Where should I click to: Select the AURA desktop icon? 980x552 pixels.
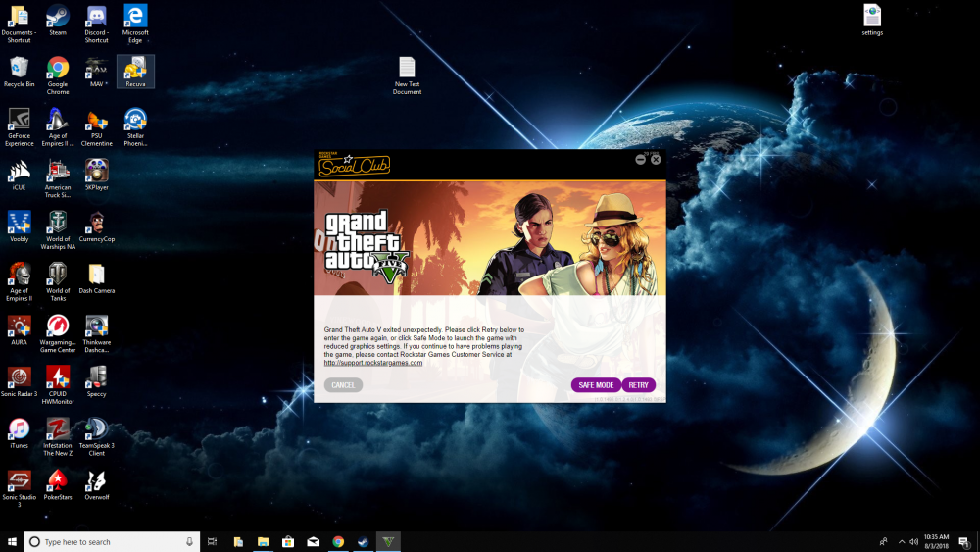(19, 330)
